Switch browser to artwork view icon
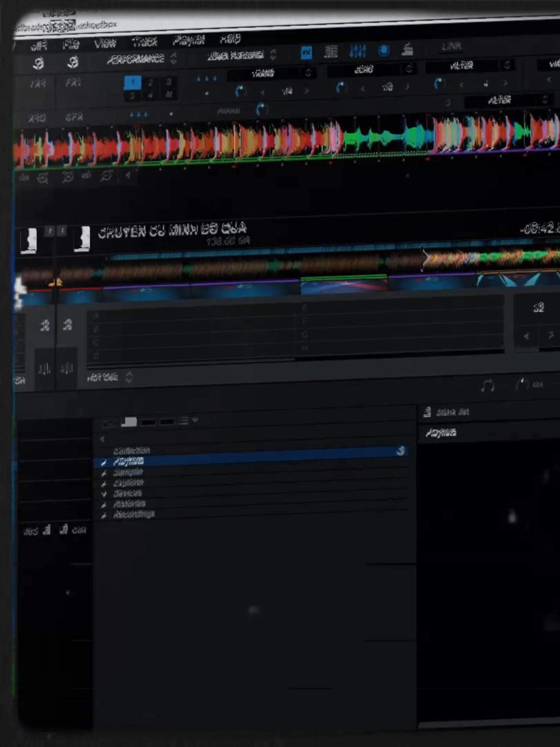 pyautogui.click(x=129, y=422)
